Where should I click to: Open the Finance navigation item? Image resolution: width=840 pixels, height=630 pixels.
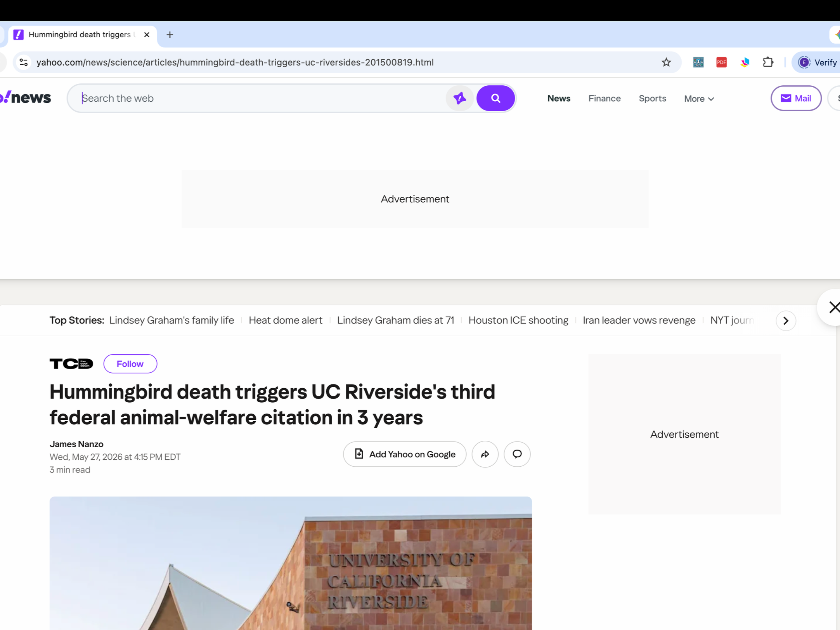coord(604,99)
